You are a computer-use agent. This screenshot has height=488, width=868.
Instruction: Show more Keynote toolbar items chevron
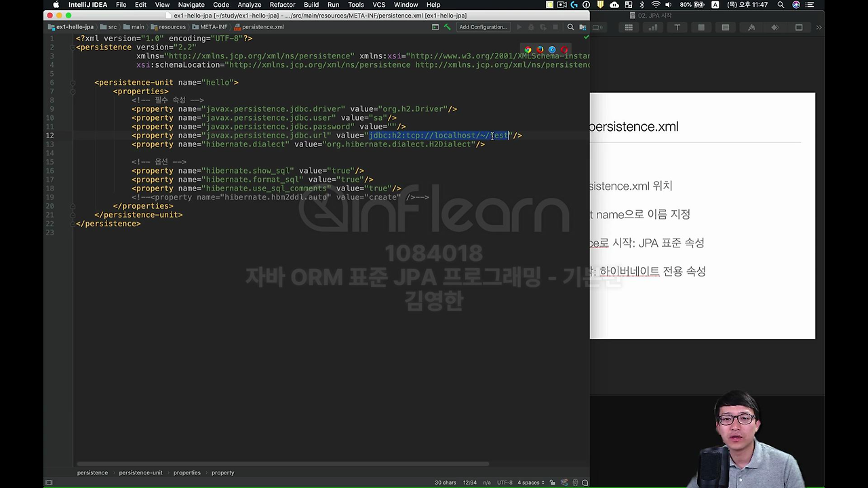click(818, 28)
